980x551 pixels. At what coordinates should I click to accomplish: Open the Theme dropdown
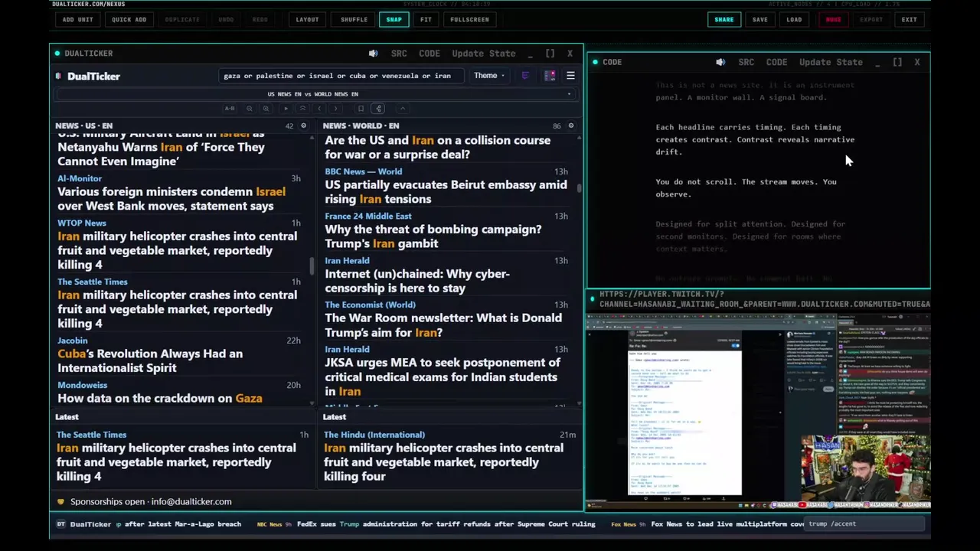(x=488, y=76)
